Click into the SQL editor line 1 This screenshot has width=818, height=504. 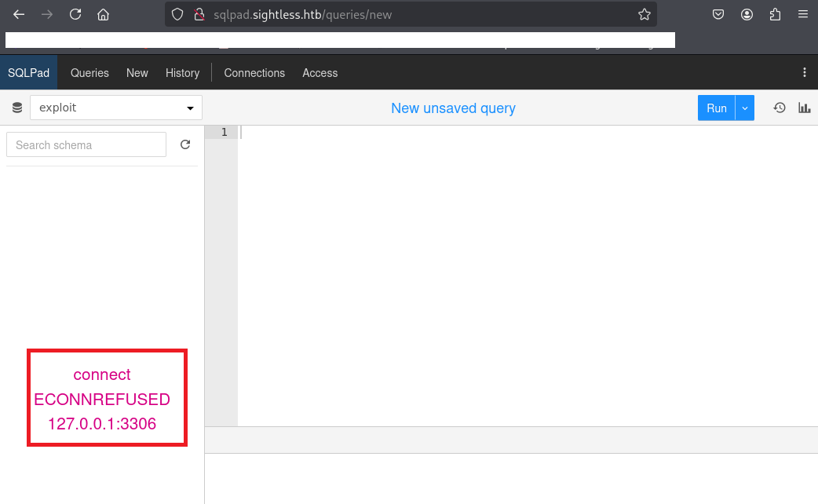click(471, 133)
